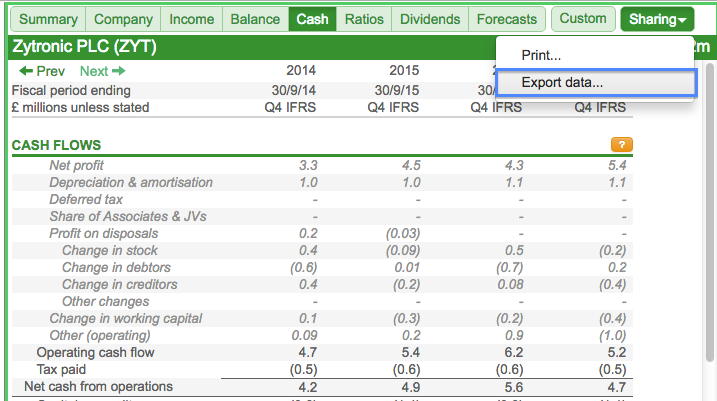The width and height of the screenshot is (717, 401).
Task: Click the 2014 column header
Action: click(x=301, y=70)
